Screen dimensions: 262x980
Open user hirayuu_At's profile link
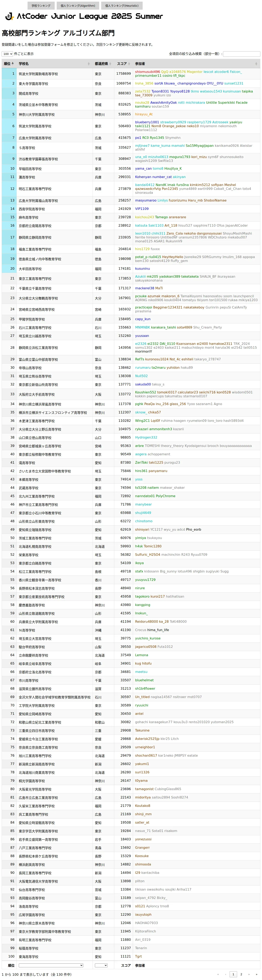click(x=144, y=114)
